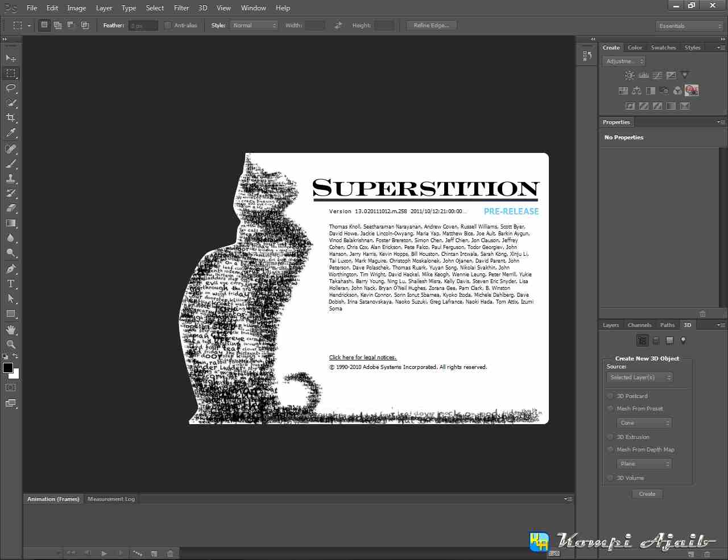
Task: Open the Layer menu
Action: (x=104, y=8)
